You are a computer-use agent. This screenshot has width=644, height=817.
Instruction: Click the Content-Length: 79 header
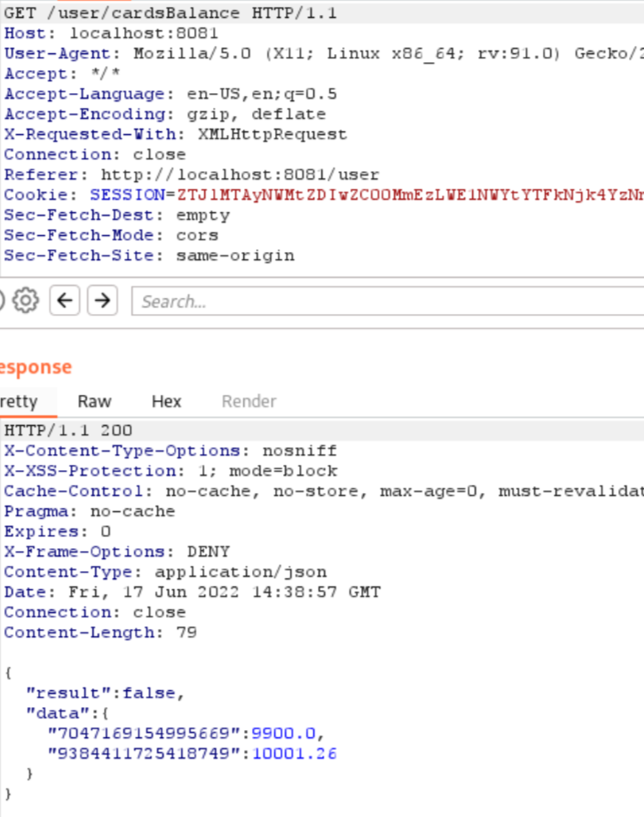(100, 632)
